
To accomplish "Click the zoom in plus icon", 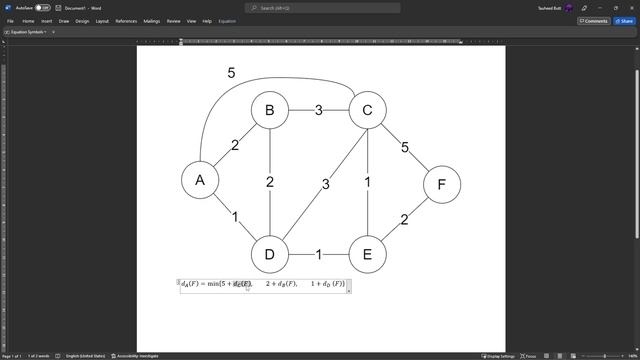I will pos(622,356).
